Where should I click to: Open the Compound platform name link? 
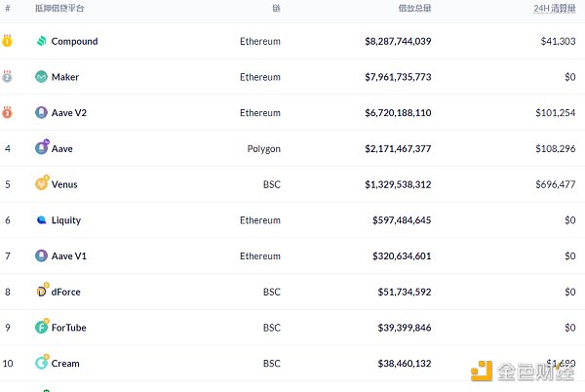(74, 42)
